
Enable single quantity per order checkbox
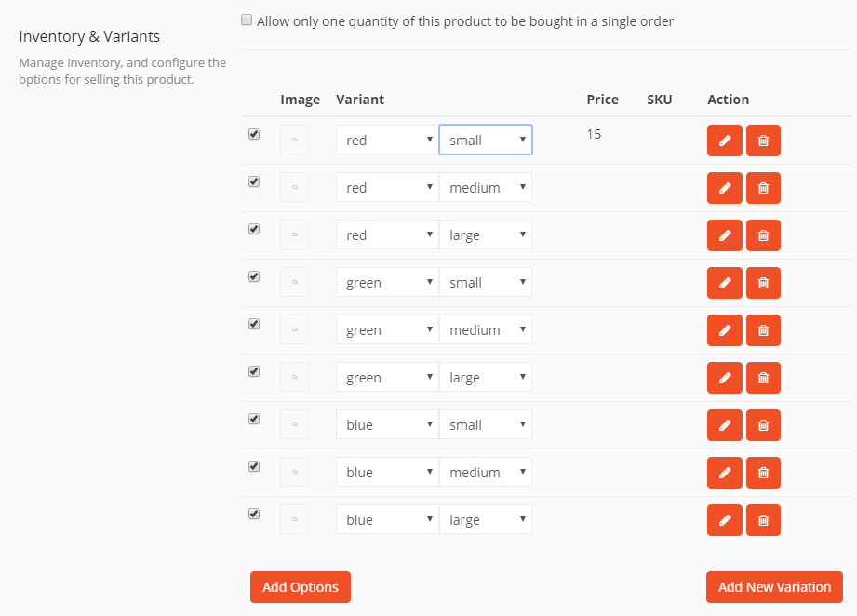(x=247, y=20)
